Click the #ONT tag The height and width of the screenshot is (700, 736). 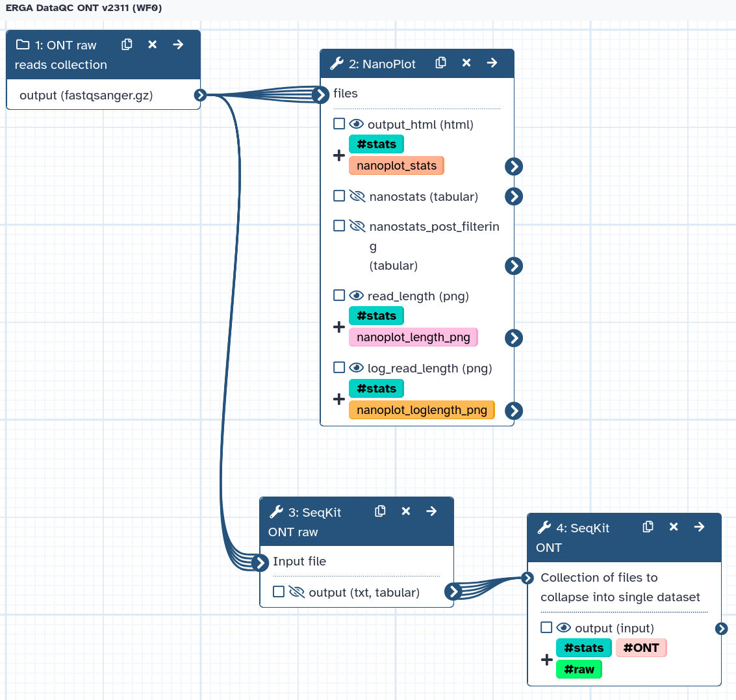[641, 648]
